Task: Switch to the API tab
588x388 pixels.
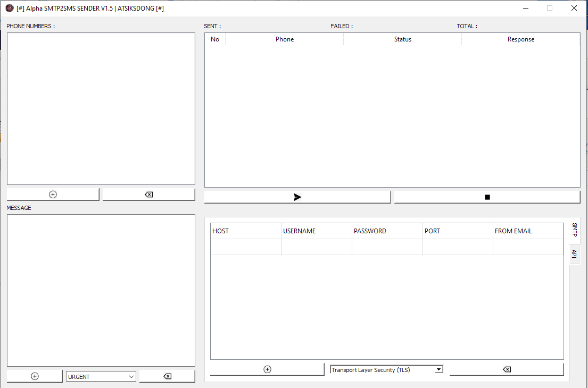Action: [574, 254]
